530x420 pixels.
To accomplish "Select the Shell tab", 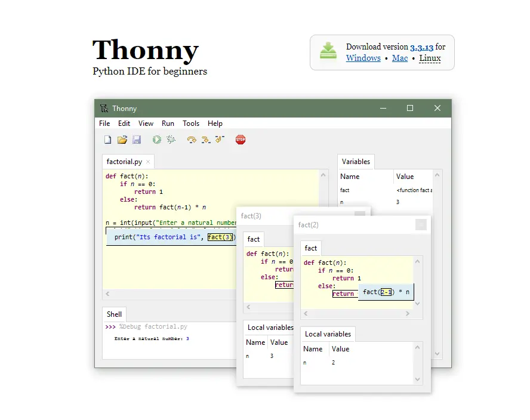I will tap(114, 314).
